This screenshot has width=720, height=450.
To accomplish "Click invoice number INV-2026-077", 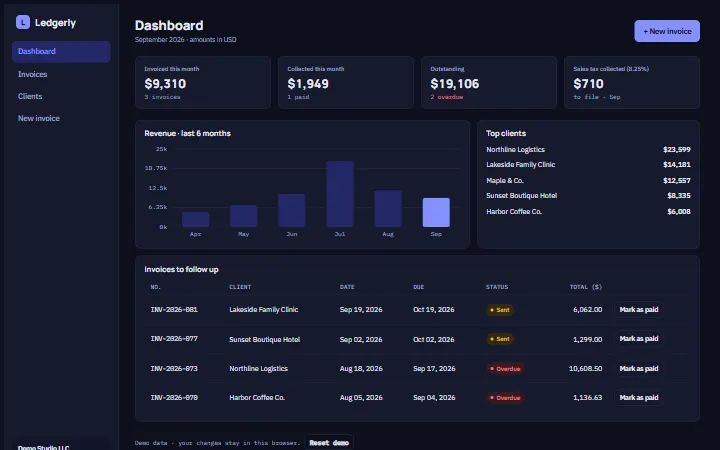I will pos(174,339).
